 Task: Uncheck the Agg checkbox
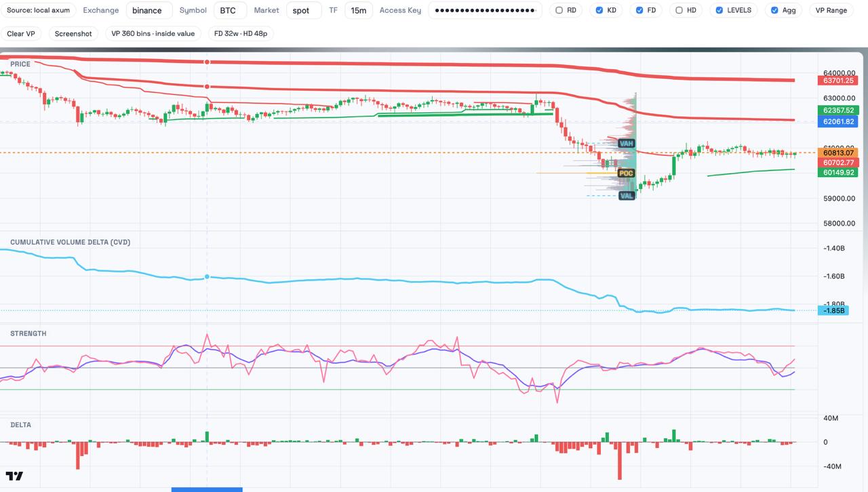774,10
